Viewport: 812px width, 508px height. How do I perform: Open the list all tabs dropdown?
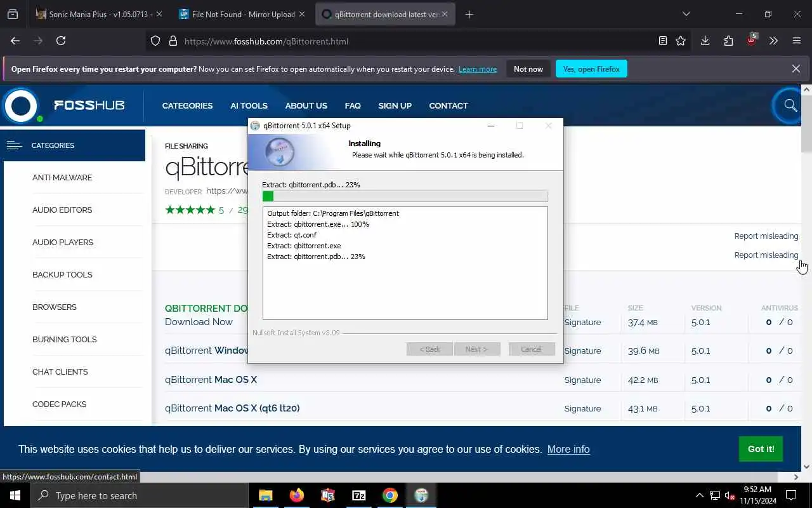(686, 14)
